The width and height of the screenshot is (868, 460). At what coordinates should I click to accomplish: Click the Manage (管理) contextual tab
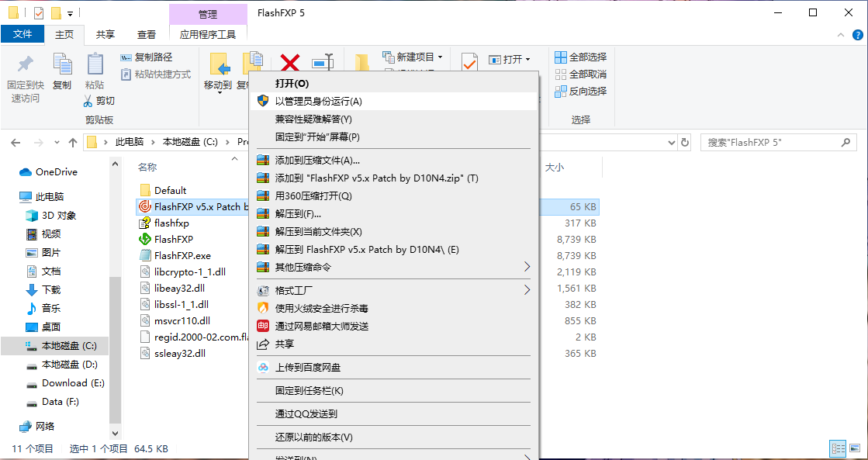[208, 14]
